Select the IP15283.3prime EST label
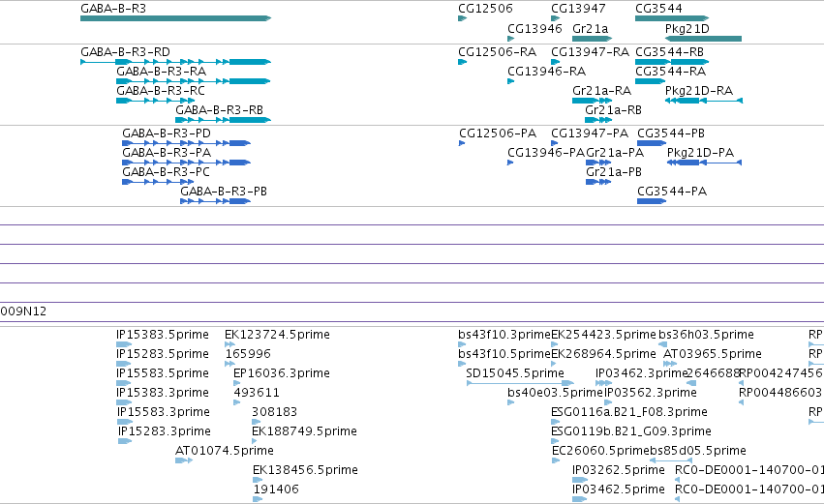The width and height of the screenshot is (824, 504). pos(164,431)
